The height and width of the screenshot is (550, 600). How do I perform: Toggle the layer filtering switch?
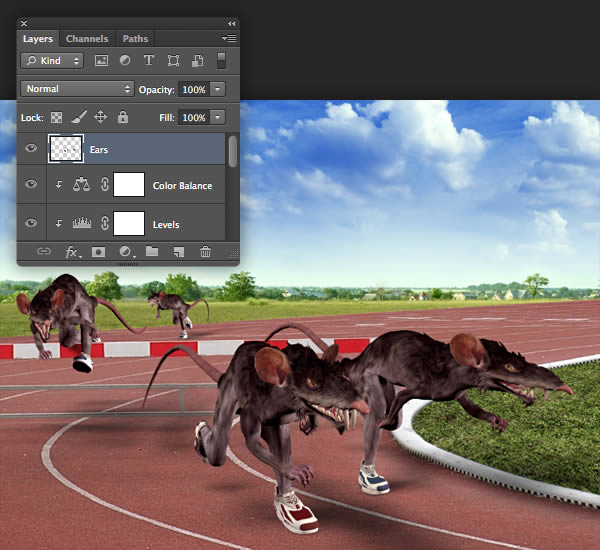221,60
